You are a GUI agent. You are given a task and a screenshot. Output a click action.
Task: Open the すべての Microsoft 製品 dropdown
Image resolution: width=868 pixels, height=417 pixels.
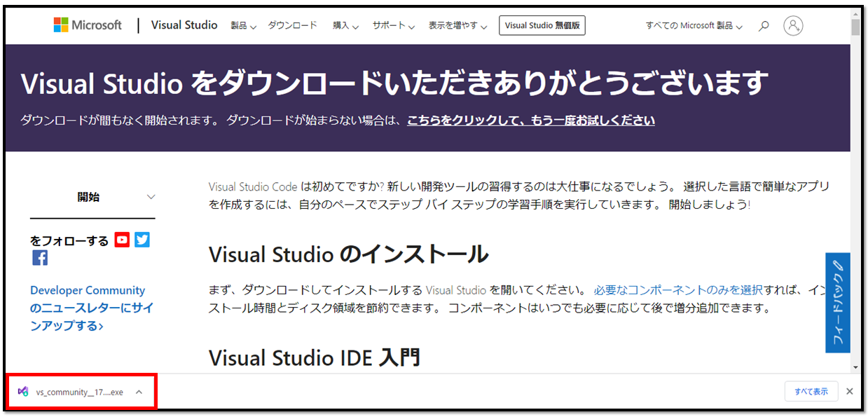692,26
